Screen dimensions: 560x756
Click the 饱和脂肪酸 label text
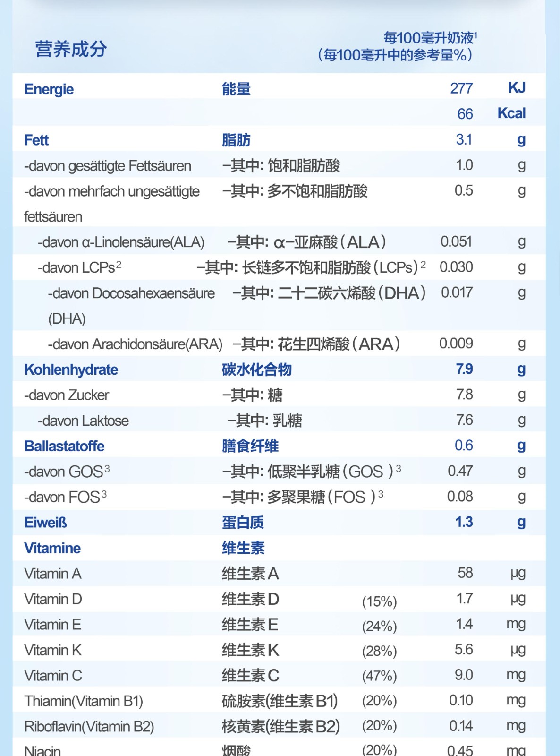(x=304, y=166)
